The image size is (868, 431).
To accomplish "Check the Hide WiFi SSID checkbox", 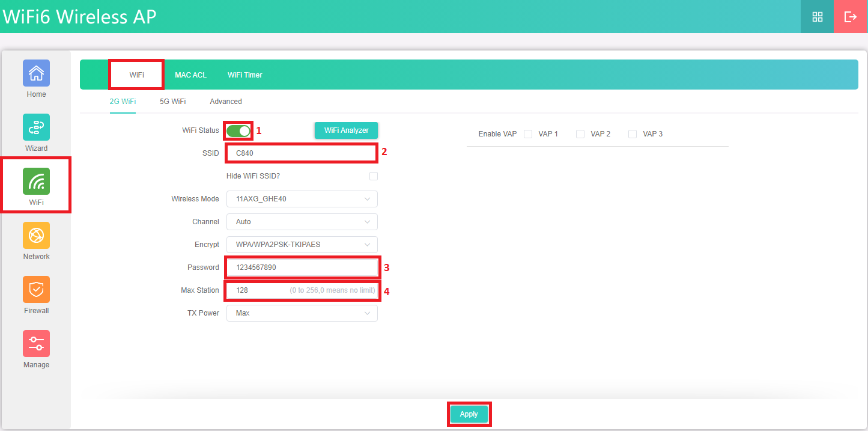I will point(374,176).
